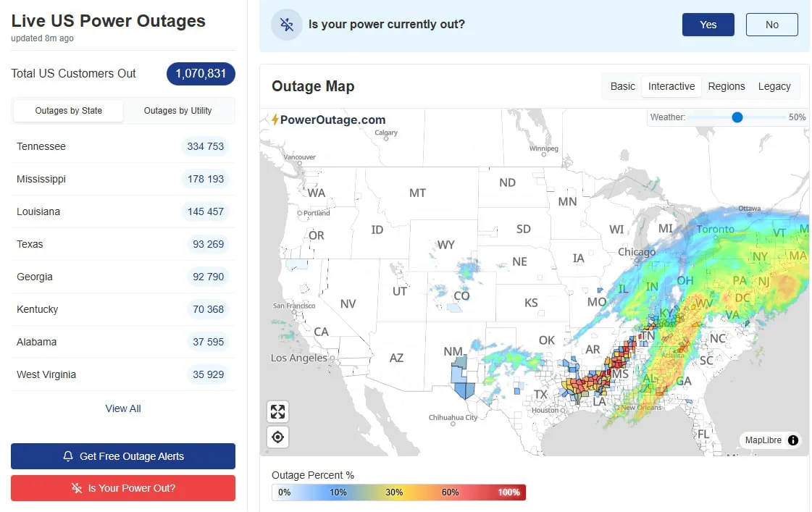Select the Outages by State tab
The height and width of the screenshot is (512, 812).
pyautogui.click(x=69, y=111)
